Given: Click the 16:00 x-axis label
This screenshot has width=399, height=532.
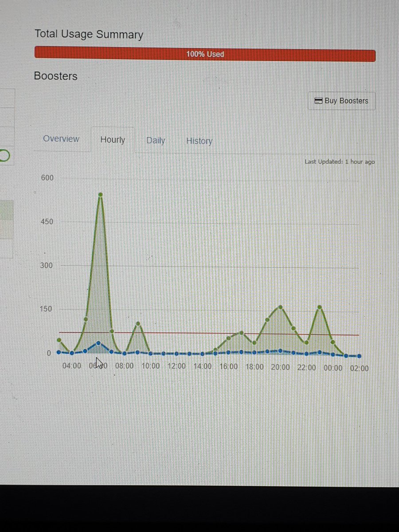Looking at the screenshot, I should [229, 368].
